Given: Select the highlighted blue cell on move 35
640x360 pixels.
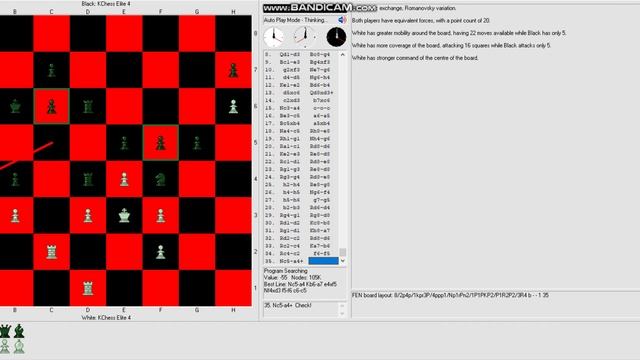Looking at the screenshot, I should [x=323, y=261].
